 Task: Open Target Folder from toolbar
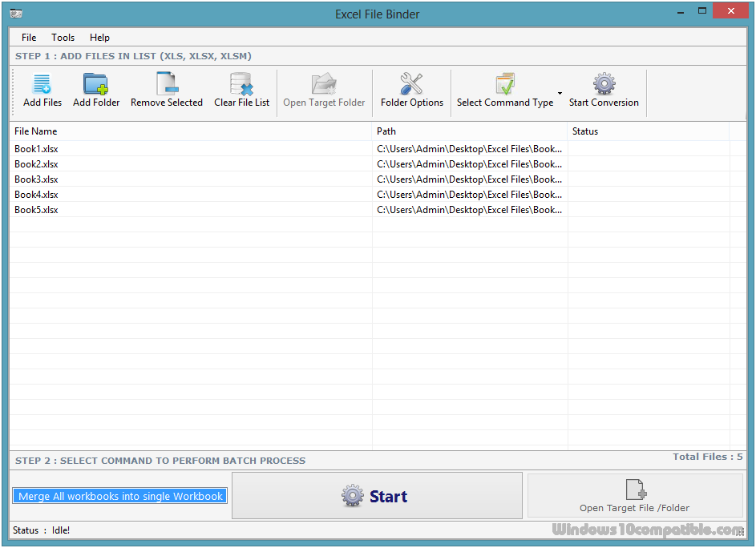(324, 90)
